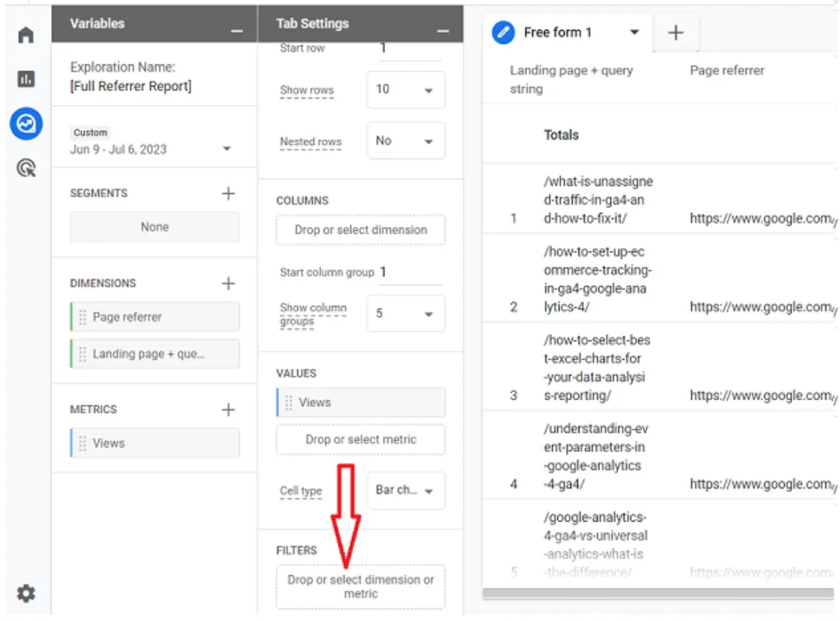Open the Show rows dropdown
This screenshot has width=840, height=621.
[x=406, y=90]
